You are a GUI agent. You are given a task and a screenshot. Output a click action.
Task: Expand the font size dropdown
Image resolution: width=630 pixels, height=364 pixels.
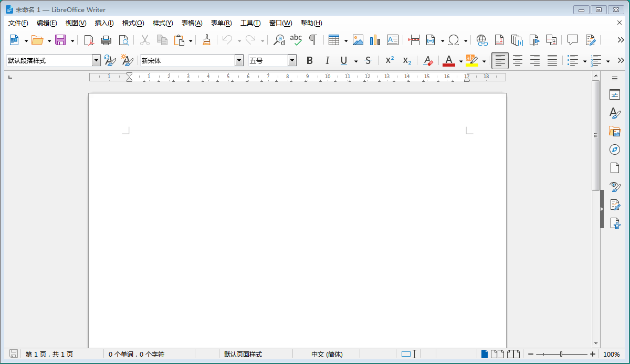[292, 61]
